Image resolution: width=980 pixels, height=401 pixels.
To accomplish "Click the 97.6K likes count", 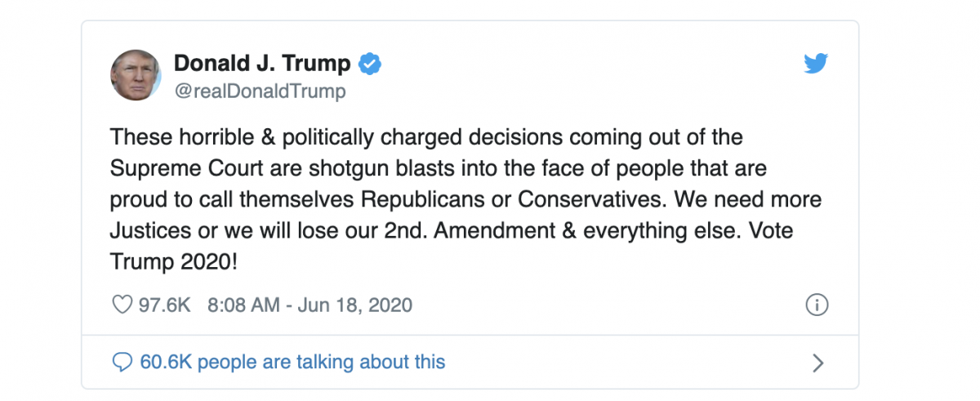I will pyautogui.click(x=164, y=305).
